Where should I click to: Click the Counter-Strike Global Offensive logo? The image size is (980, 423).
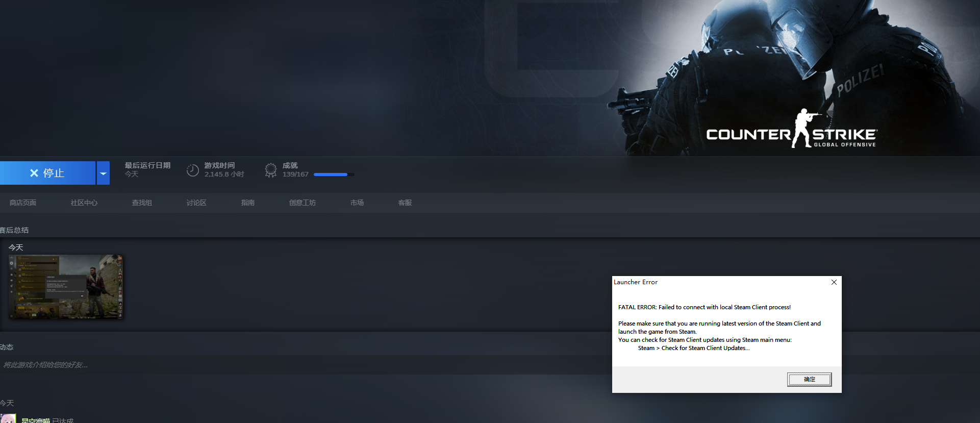coord(791,131)
